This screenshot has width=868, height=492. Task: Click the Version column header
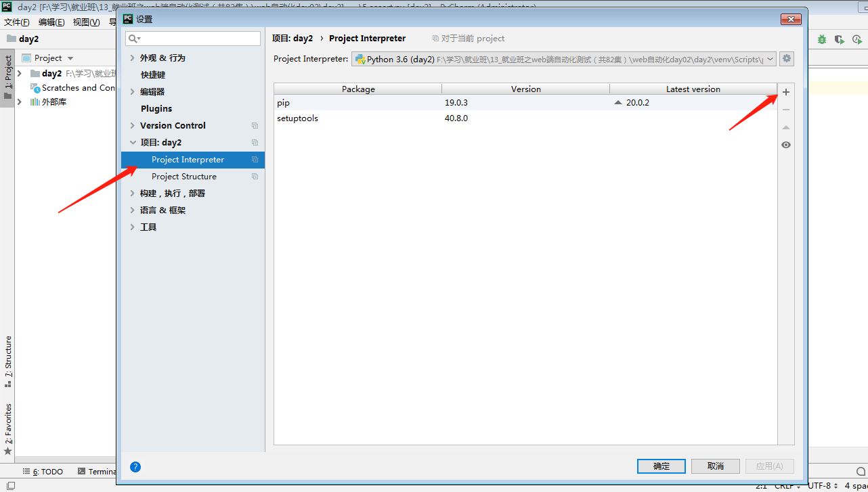click(526, 89)
